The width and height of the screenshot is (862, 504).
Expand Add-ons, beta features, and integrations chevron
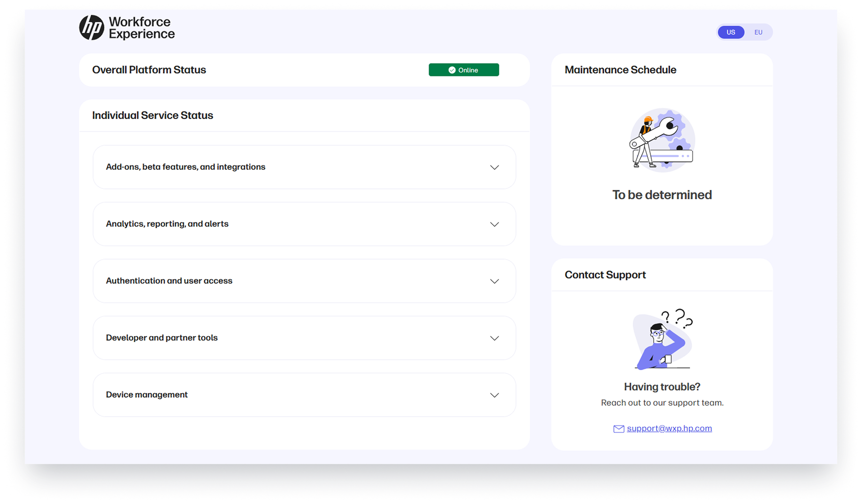[494, 168]
